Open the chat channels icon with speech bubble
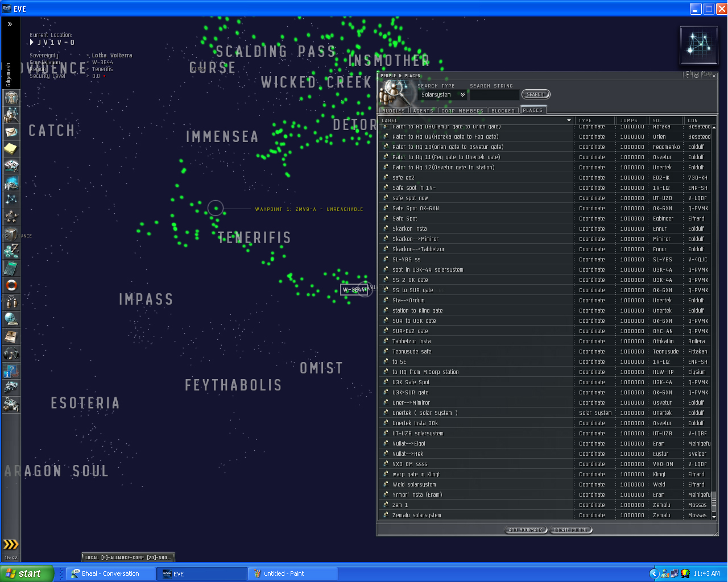Image resolution: width=728 pixels, height=582 pixels. 11,302
